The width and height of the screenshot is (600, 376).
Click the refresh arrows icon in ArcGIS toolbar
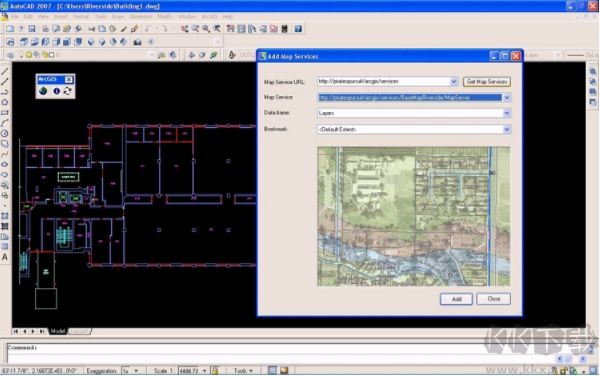click(68, 91)
